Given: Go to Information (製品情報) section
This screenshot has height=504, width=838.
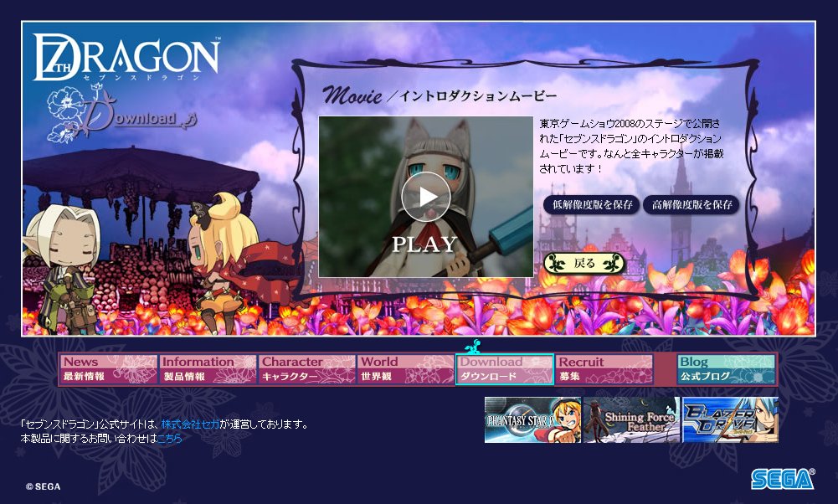Looking at the screenshot, I should (x=208, y=369).
